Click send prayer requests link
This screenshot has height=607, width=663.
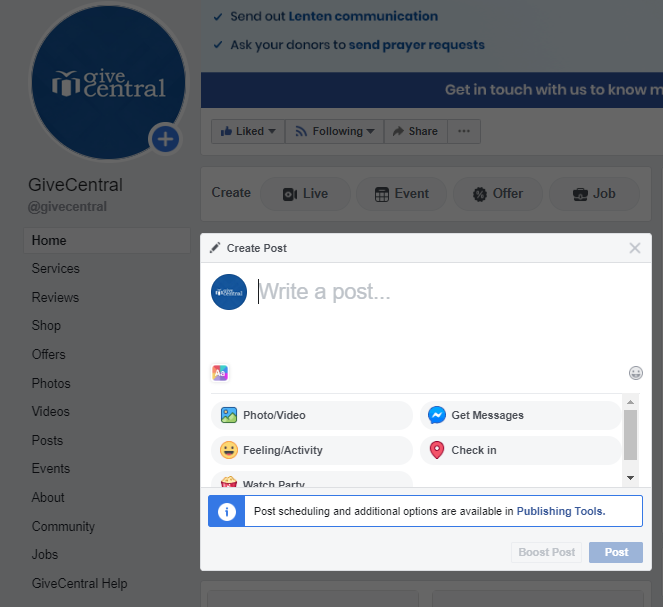point(416,45)
